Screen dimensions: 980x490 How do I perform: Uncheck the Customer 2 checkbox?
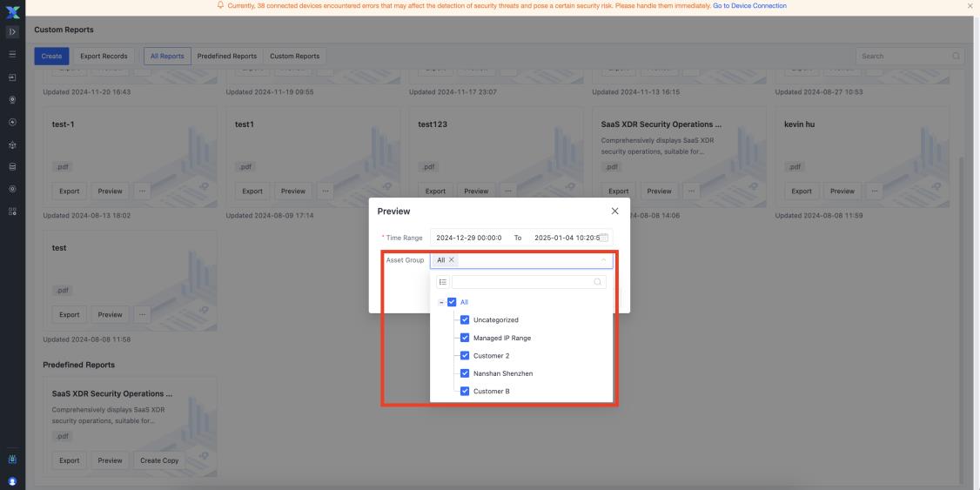pos(465,356)
